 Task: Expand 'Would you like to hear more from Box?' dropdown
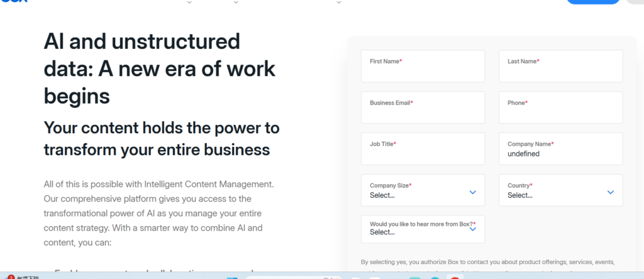[x=423, y=229]
